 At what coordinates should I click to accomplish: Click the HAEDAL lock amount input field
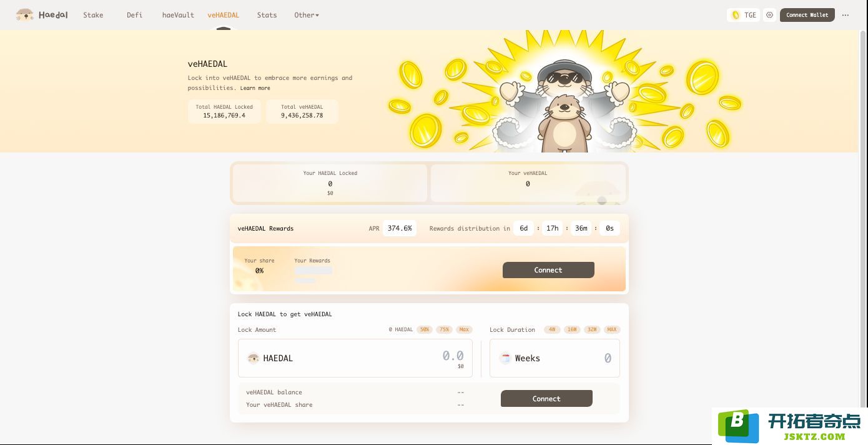tap(355, 358)
